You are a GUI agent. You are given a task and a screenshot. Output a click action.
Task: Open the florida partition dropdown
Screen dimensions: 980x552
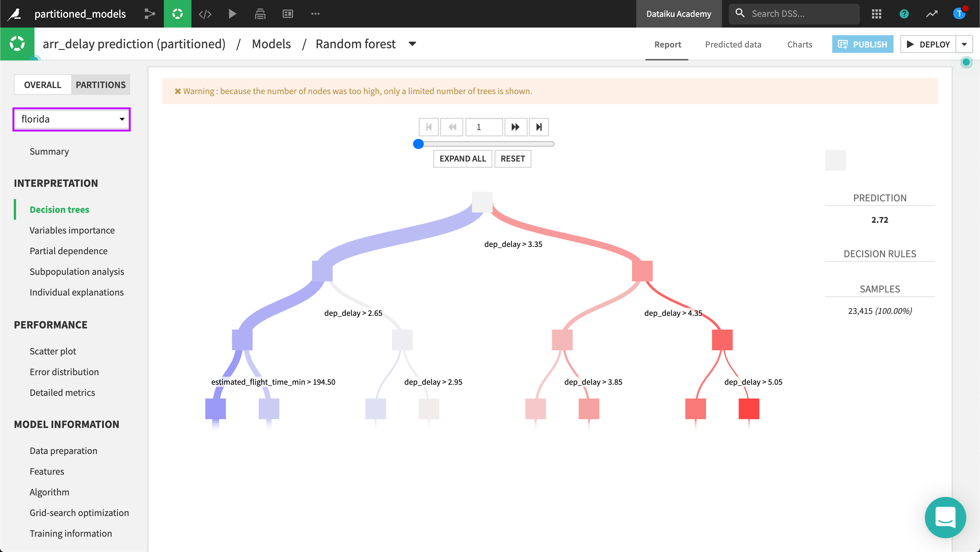(72, 119)
